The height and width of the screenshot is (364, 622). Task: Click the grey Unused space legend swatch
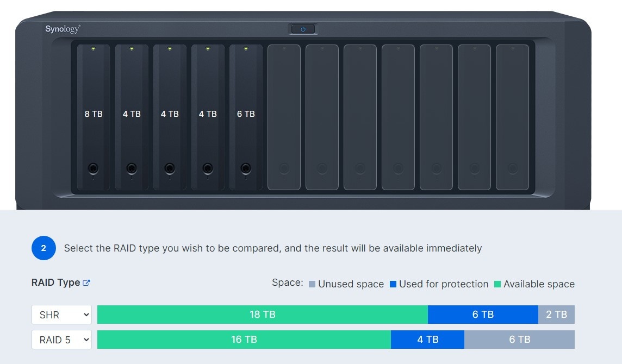tap(312, 284)
